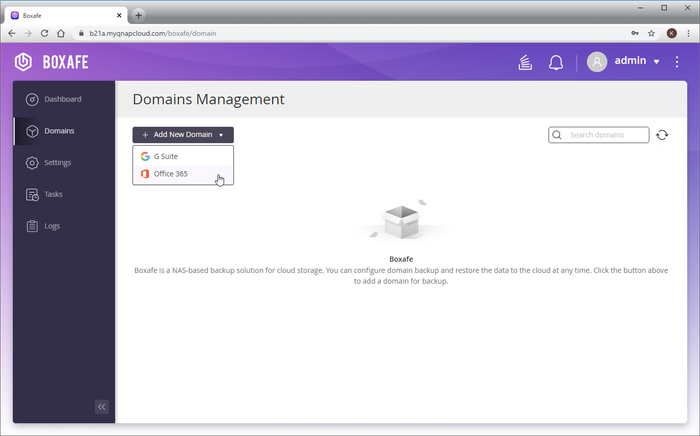Click the admin user avatar
The height and width of the screenshot is (436, 700).
point(597,62)
